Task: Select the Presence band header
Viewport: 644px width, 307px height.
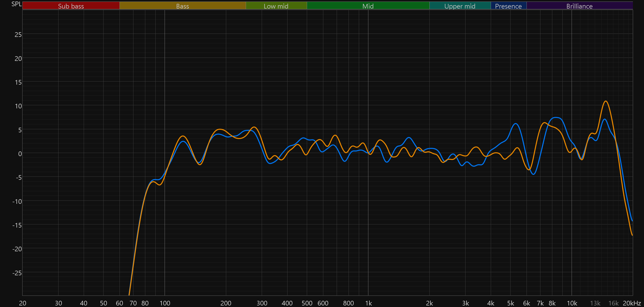Action: tap(508, 6)
